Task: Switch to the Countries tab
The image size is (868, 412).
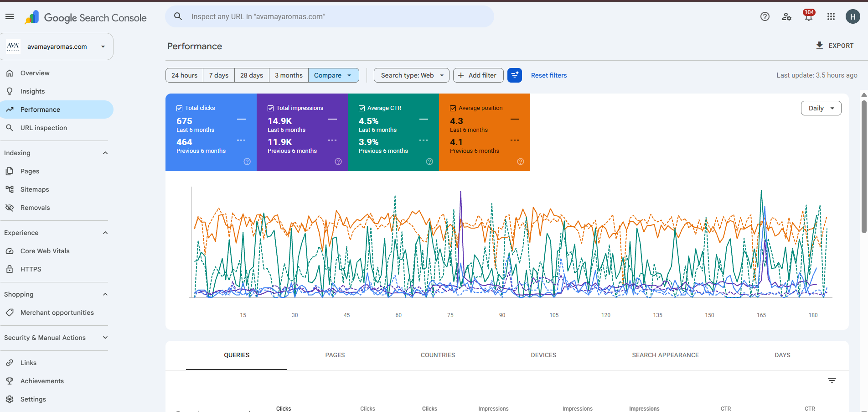Action: [438, 355]
